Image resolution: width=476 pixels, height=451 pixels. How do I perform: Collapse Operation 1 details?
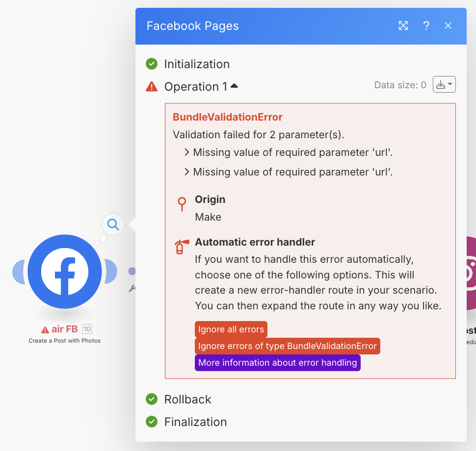point(234,86)
